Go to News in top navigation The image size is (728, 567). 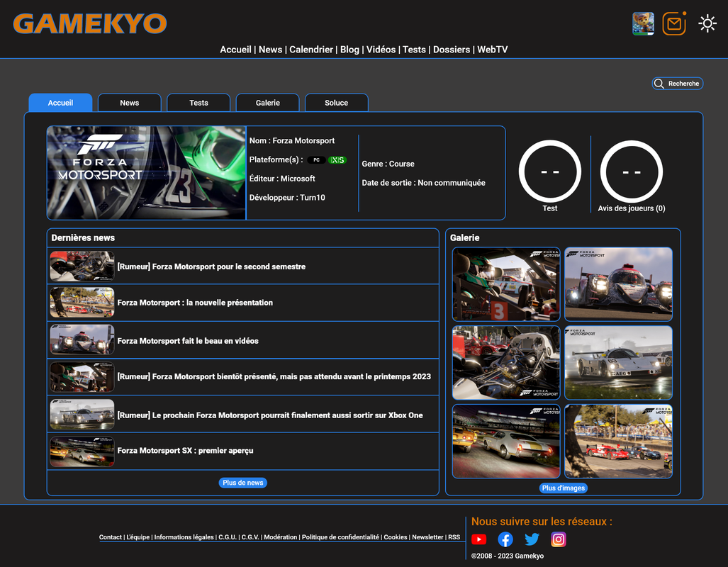tap(270, 50)
